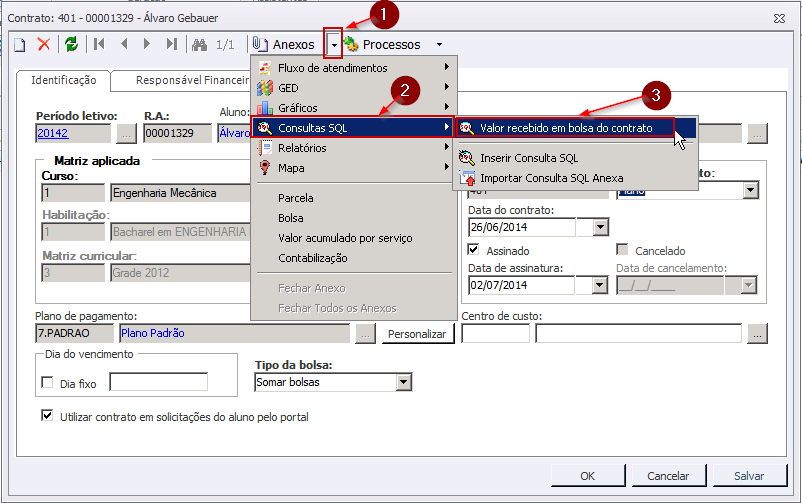The width and height of the screenshot is (802, 503).
Task: Toggle the Assinado checkbox
Action: [475, 250]
